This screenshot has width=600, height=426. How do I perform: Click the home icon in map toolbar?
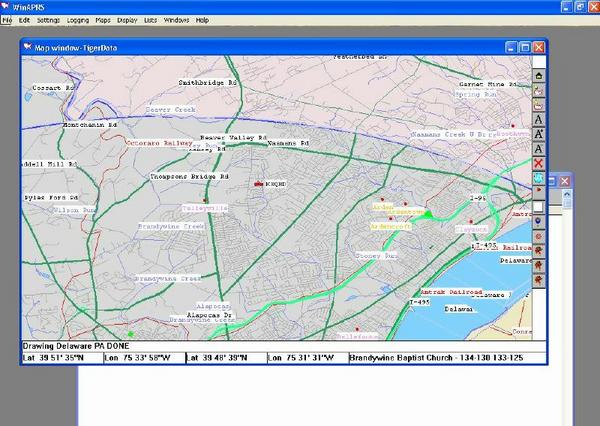click(x=540, y=75)
